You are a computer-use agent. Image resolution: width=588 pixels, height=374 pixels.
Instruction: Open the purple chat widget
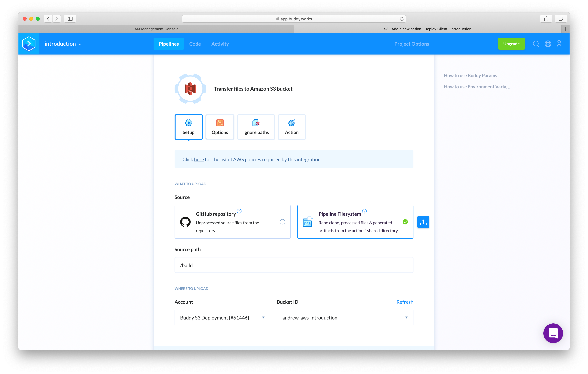point(553,333)
